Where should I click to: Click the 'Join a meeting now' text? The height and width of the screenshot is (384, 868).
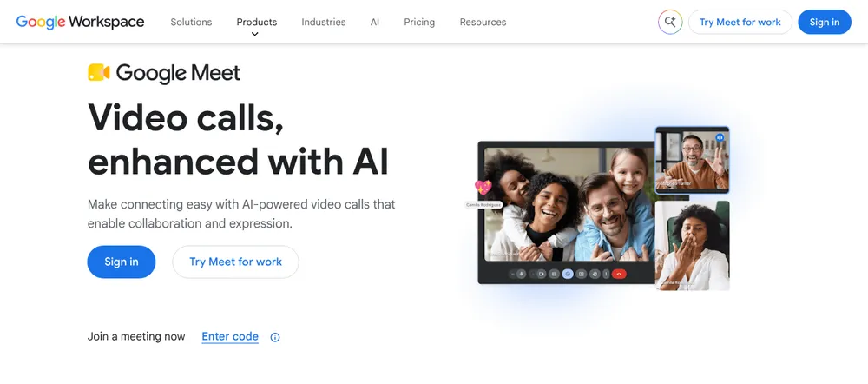136,336
